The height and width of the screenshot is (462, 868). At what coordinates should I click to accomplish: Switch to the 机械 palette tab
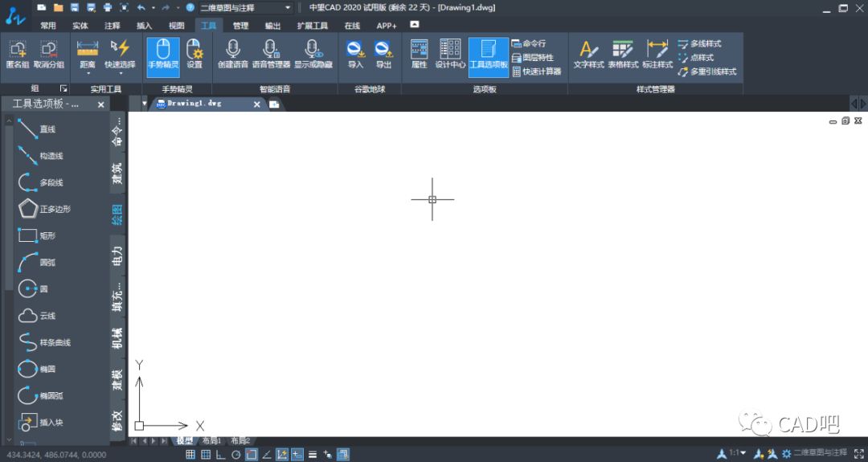[117, 338]
